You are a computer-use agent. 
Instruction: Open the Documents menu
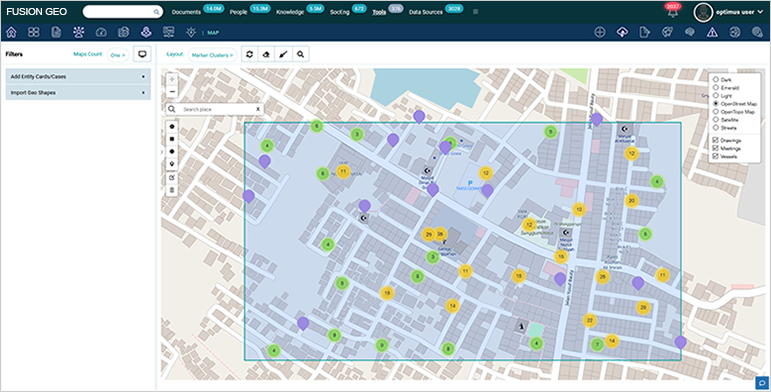[186, 12]
